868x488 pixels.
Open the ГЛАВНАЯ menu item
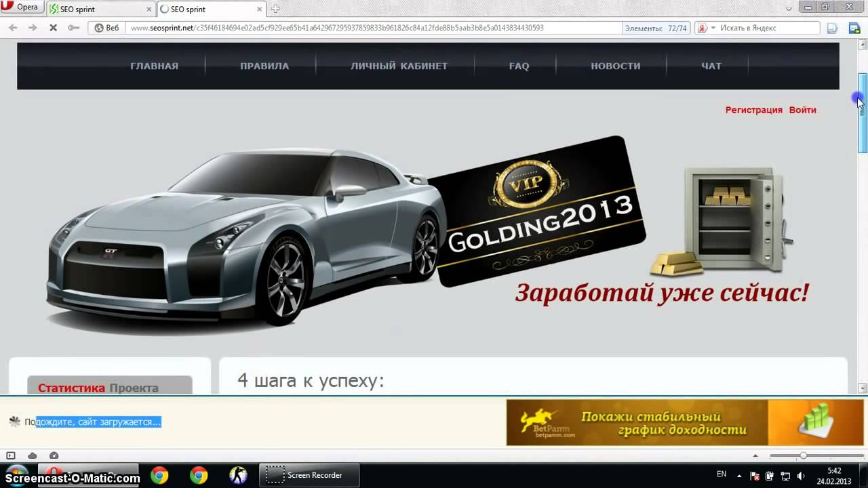(154, 66)
